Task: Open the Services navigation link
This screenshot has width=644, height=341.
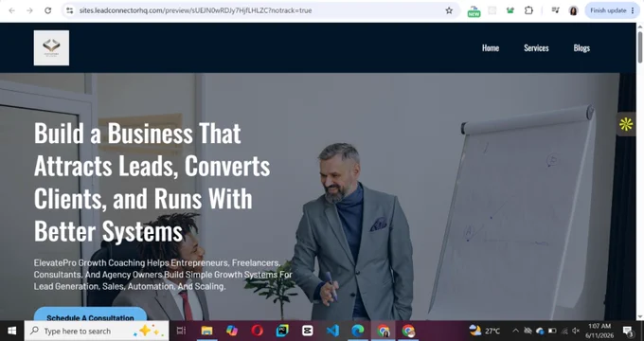Action: point(536,48)
